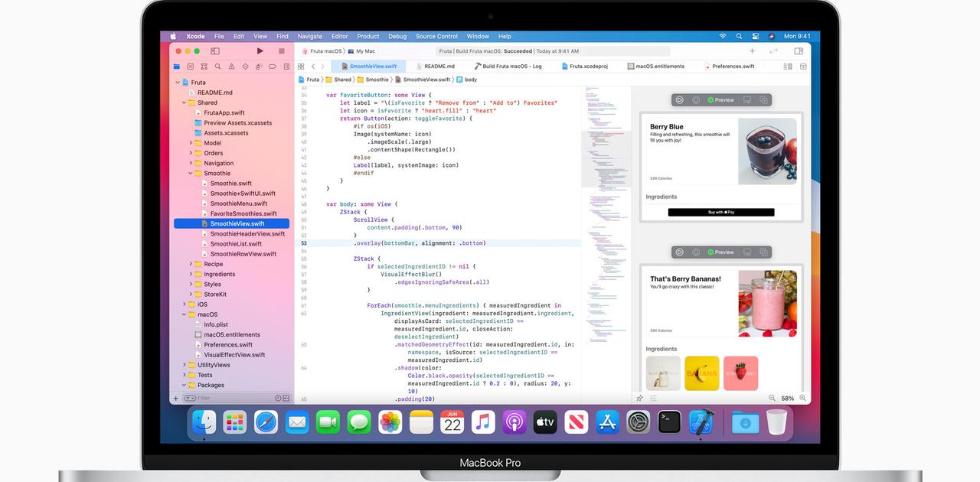Open the breakpoint navigator
This screenshot has width=980, height=482.
click(x=273, y=67)
